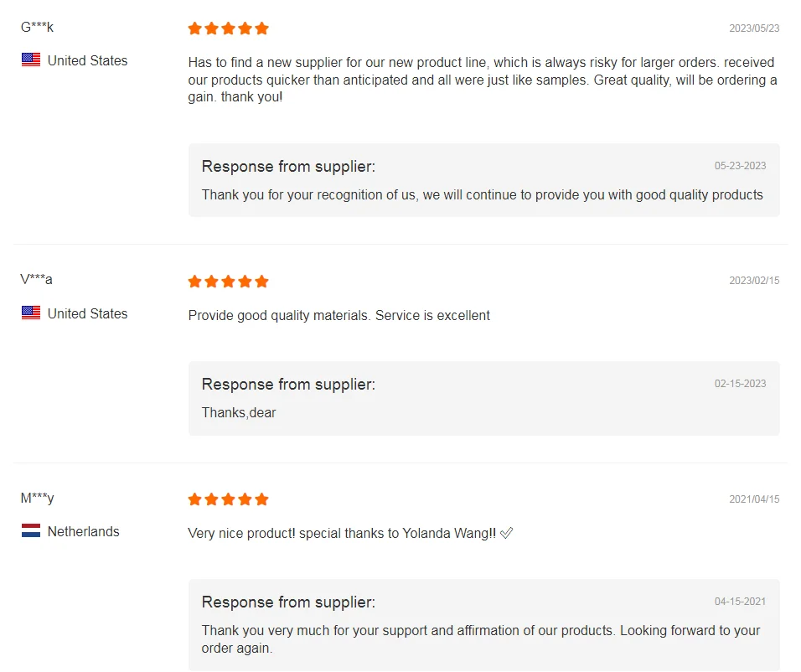Click the star rating on V***a's review
Viewport: 801px width, 672px height.
pyautogui.click(x=228, y=282)
